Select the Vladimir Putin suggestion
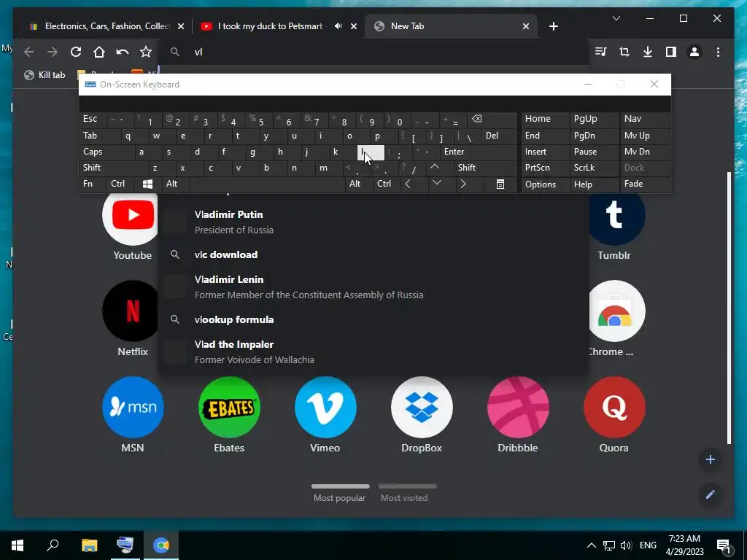Image resolution: width=747 pixels, height=560 pixels. (x=373, y=222)
